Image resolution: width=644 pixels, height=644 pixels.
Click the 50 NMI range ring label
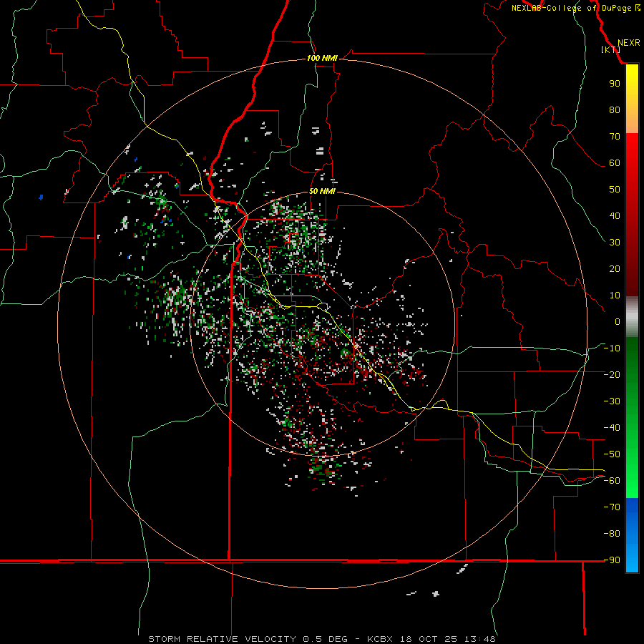322,191
